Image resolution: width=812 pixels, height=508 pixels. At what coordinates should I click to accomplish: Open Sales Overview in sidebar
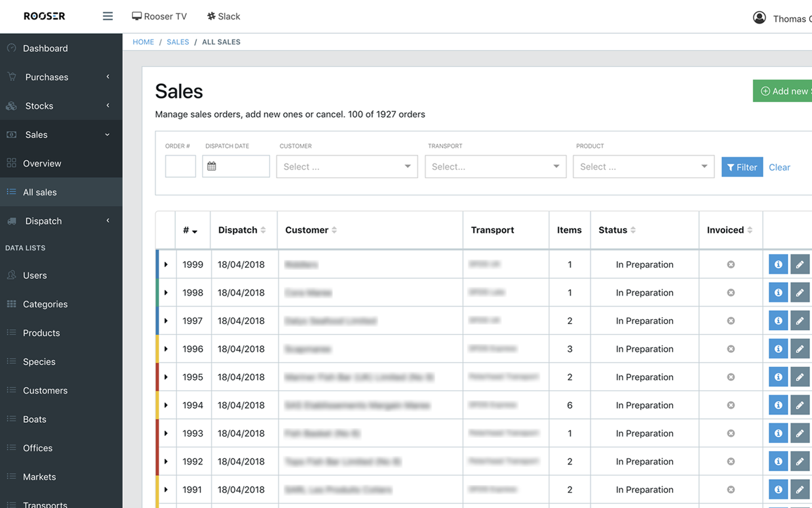(x=61, y=163)
